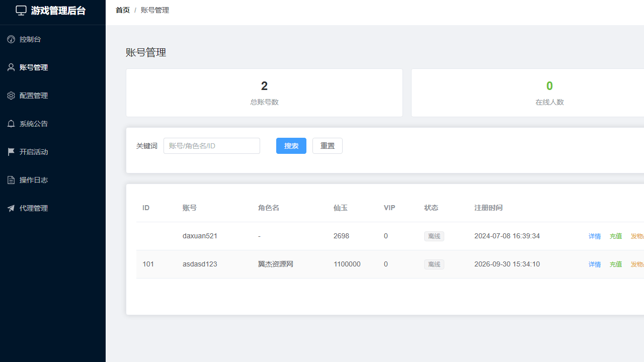The image size is (644, 362).
Task: Click the 仙玉 value 1100000
Action: point(347,264)
